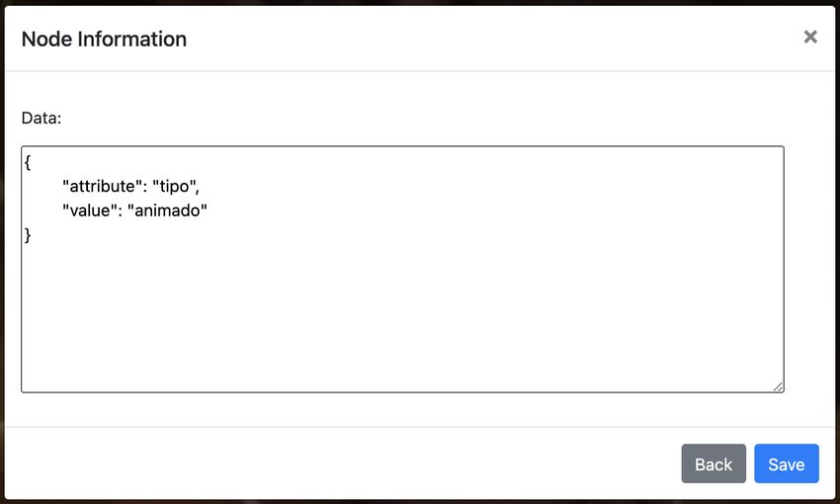This screenshot has width=840, height=504.
Task: Place cursor on the "attribute" line
Action: 130,186
